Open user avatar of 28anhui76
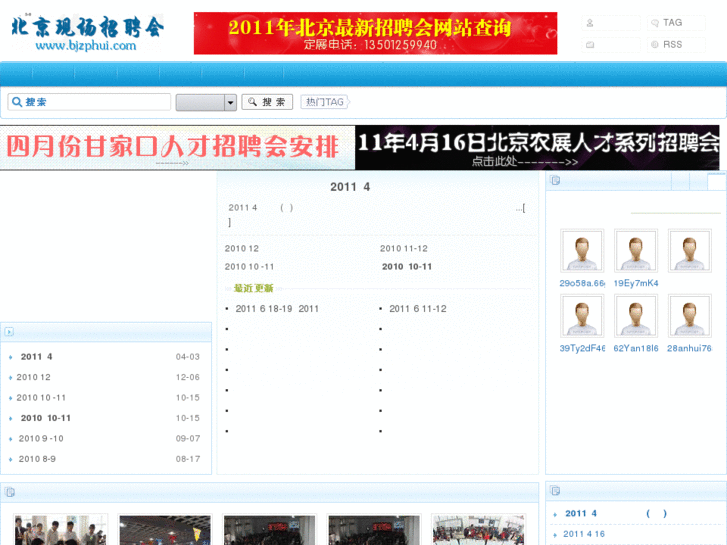 (689, 315)
